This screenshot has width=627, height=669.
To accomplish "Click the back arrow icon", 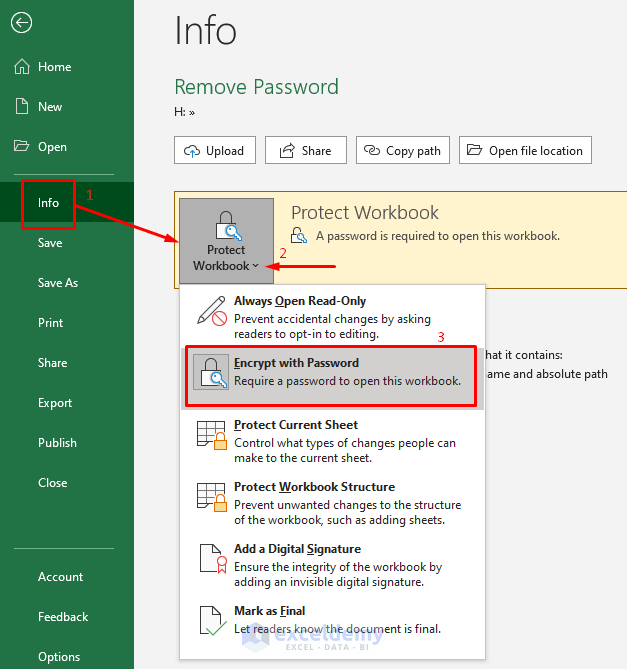I will click(x=21, y=23).
